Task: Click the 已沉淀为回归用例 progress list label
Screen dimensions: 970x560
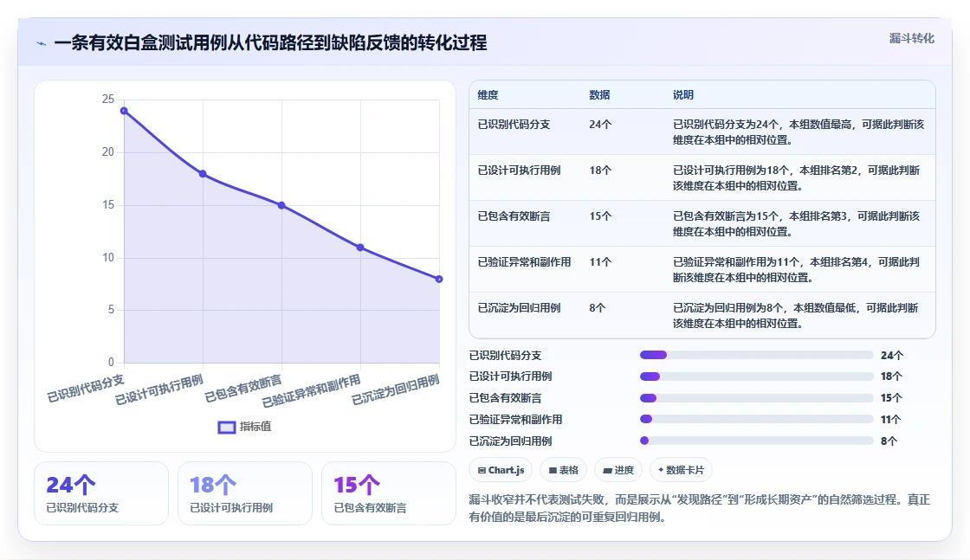Action: coord(510,441)
